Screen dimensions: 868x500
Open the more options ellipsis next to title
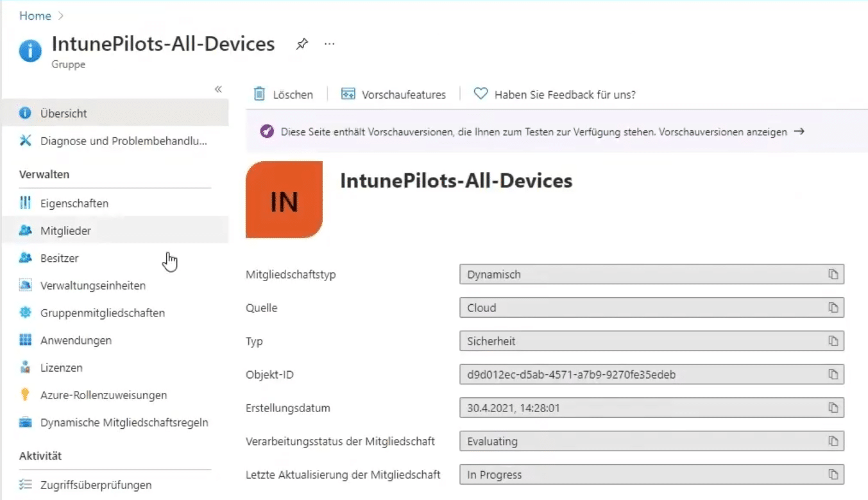click(x=330, y=44)
